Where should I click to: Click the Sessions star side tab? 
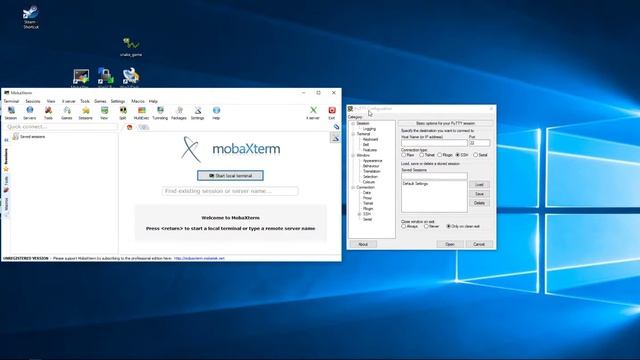click(x=6, y=160)
